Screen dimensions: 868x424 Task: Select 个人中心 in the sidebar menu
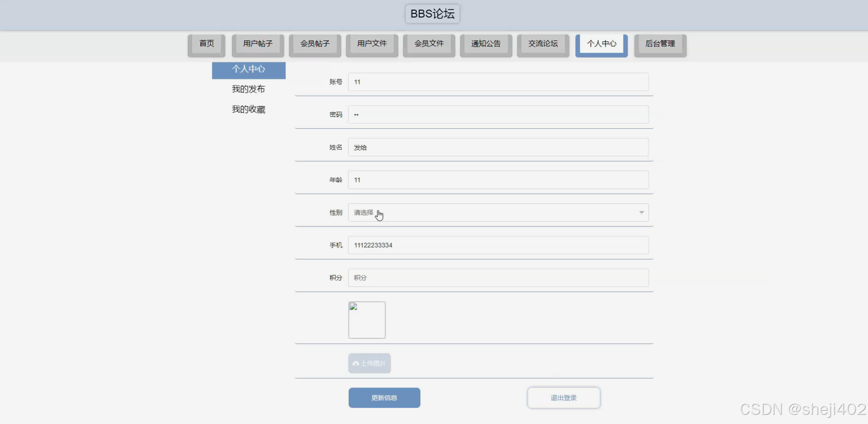(x=248, y=70)
